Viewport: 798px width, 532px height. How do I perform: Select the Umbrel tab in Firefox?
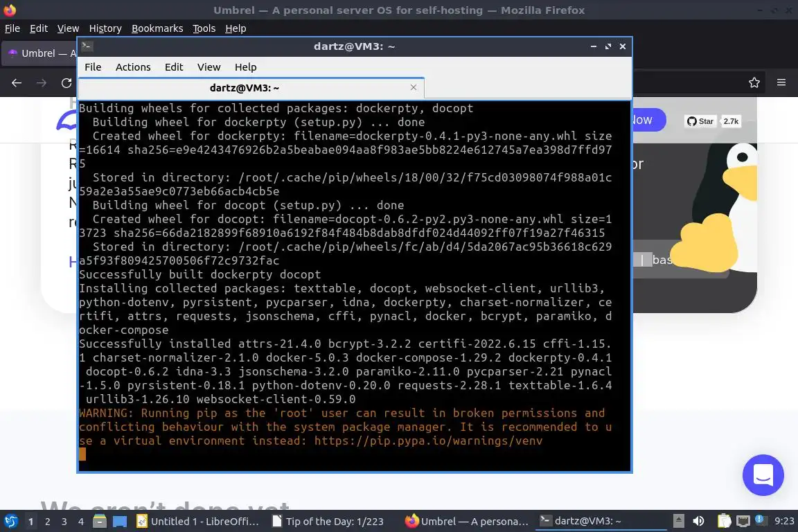41,53
